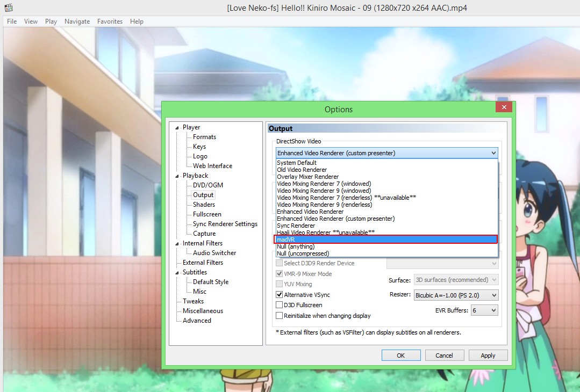
Task: Open the Help menu
Action: point(137,21)
